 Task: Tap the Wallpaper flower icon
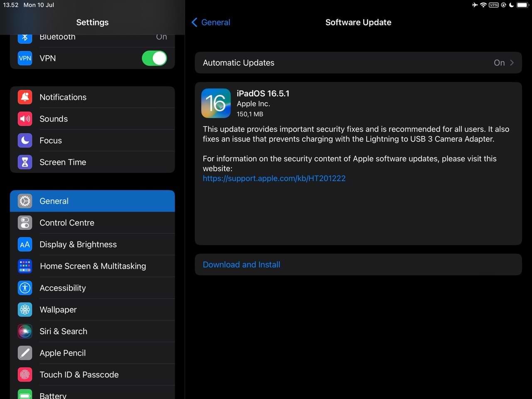tap(25, 310)
